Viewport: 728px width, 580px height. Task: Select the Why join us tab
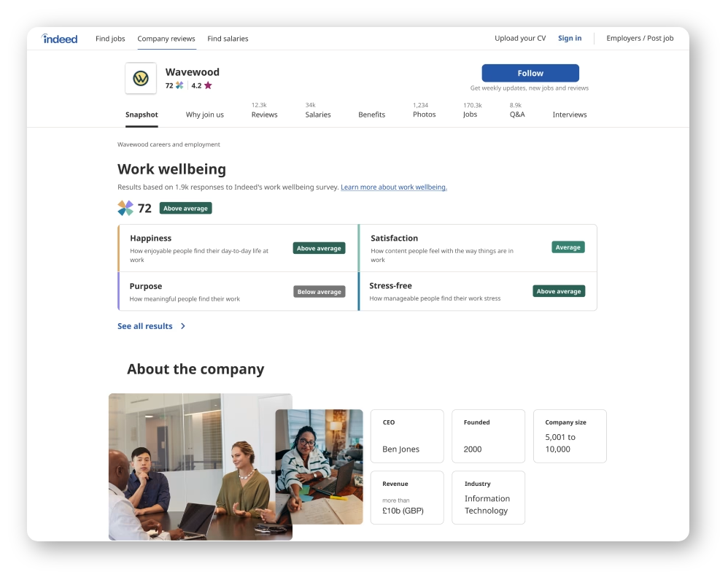click(205, 115)
